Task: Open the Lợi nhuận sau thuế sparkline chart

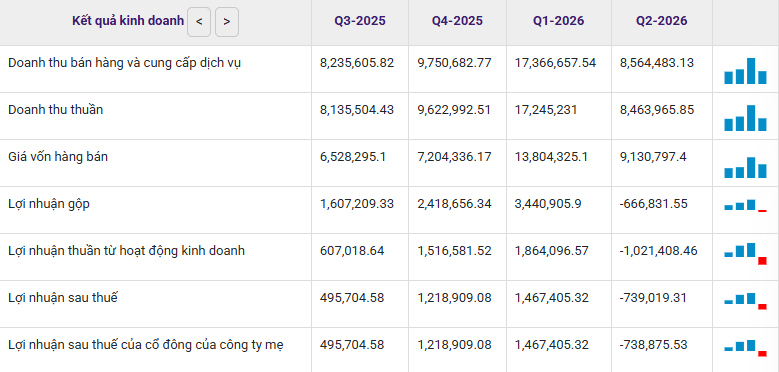Action: (x=745, y=301)
